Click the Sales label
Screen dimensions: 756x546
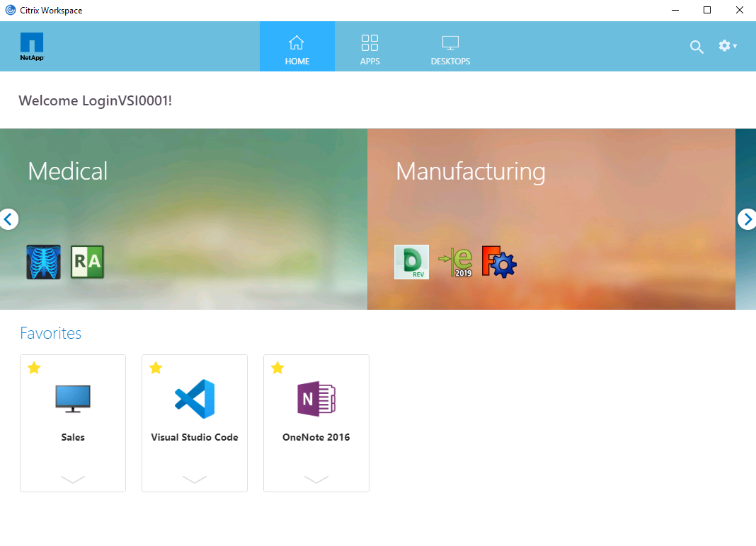pos(73,437)
